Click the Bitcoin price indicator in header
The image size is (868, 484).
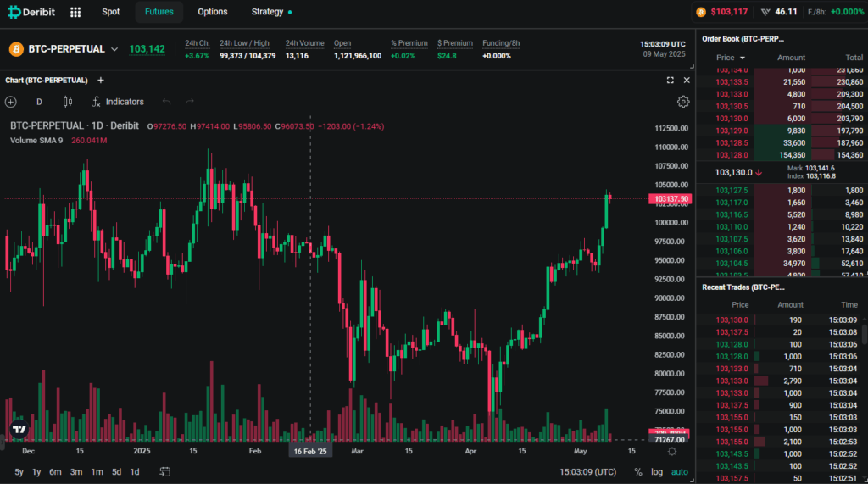pos(722,12)
